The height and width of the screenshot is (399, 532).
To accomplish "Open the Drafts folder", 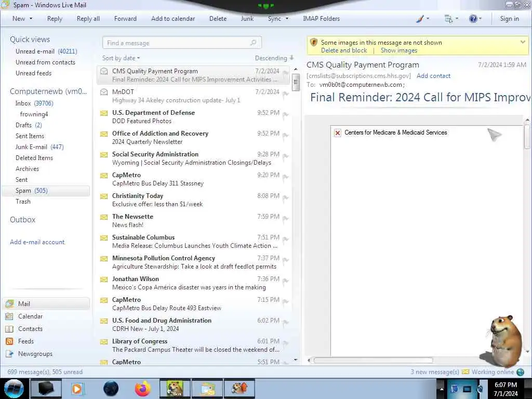I will pyautogui.click(x=29, y=125).
